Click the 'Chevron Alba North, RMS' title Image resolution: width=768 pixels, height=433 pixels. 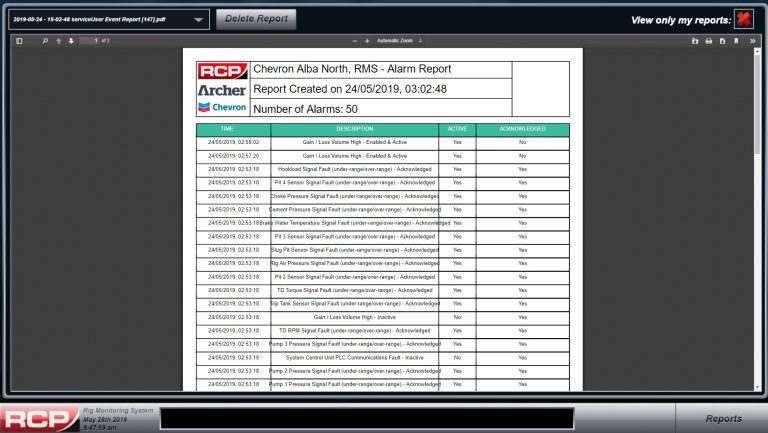(x=352, y=69)
